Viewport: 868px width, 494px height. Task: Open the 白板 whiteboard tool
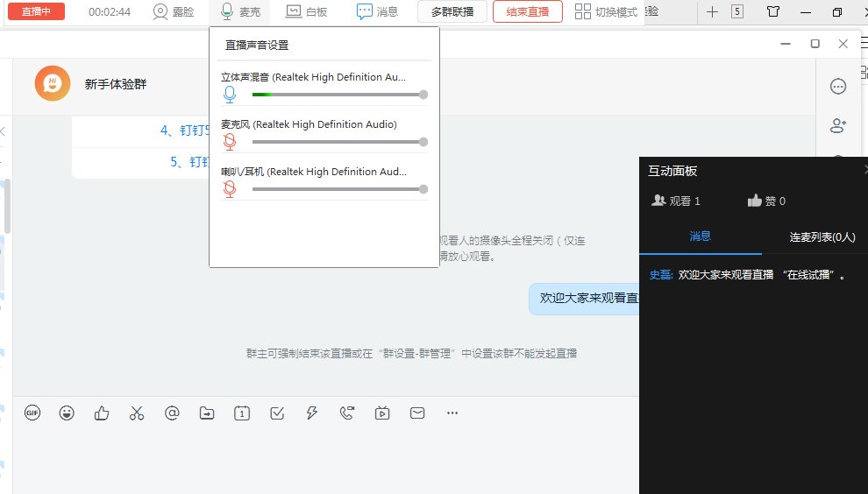click(x=308, y=12)
